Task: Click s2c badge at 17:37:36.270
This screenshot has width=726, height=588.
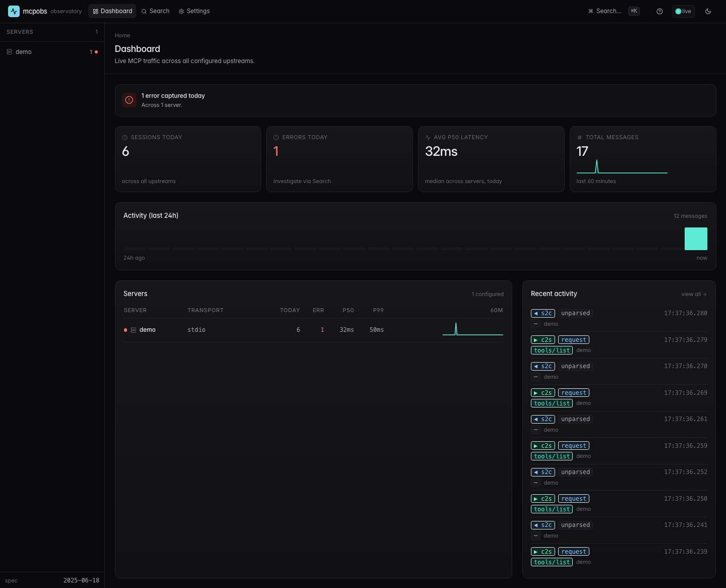Action: tap(543, 366)
